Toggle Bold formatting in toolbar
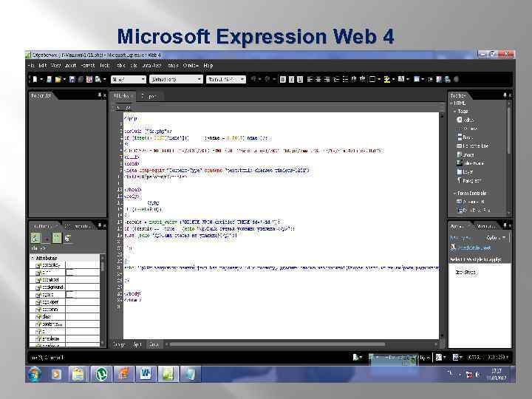532x399 pixels. [x=282, y=79]
